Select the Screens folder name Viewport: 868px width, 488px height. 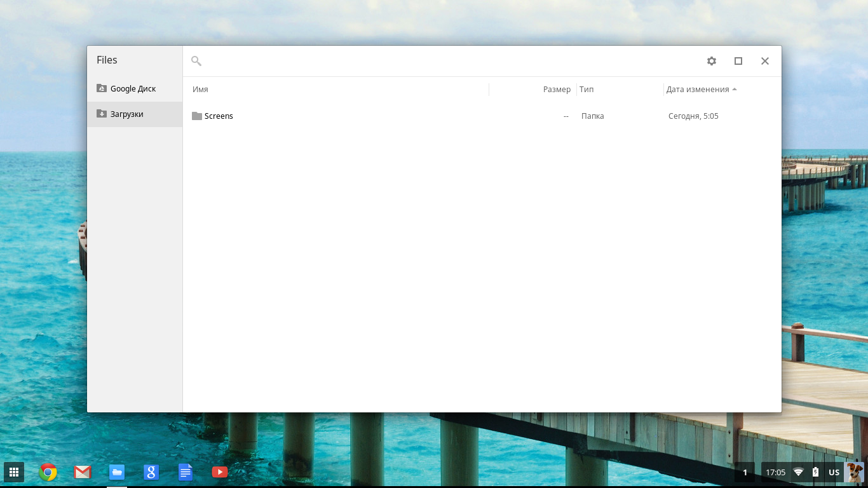click(x=219, y=116)
